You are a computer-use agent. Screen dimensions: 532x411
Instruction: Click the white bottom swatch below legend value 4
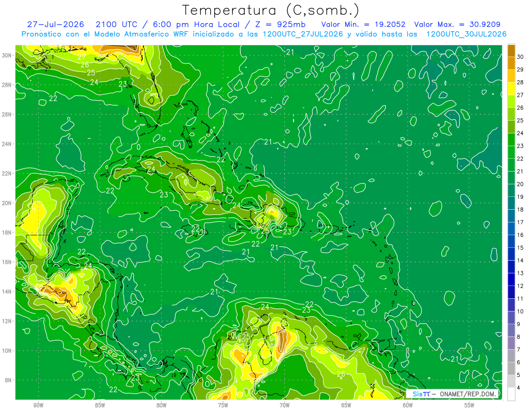511,394
